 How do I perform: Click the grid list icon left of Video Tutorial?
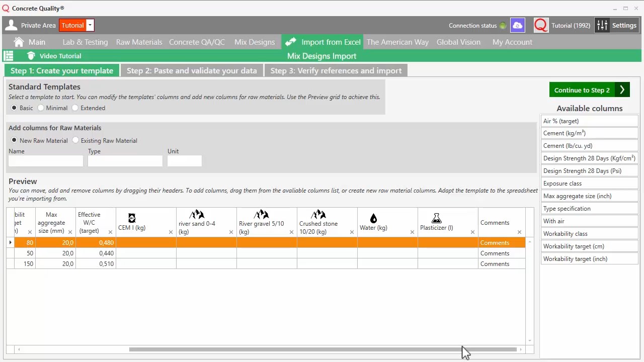tap(9, 56)
